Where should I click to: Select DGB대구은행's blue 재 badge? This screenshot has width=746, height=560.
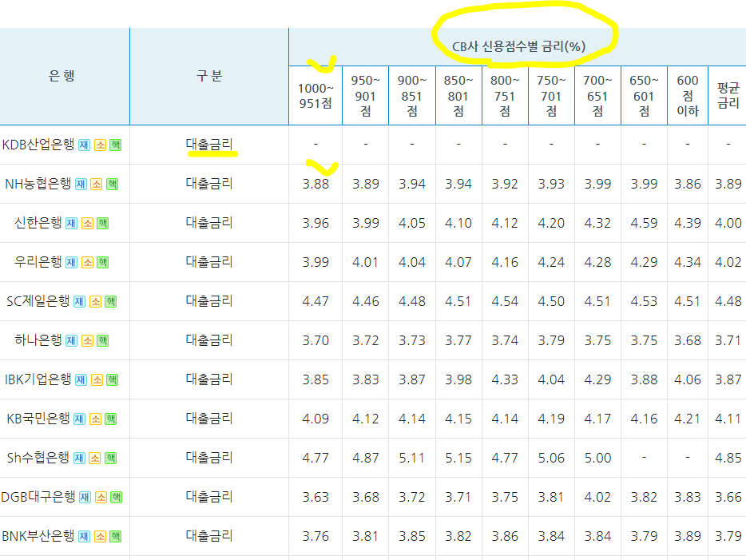[85, 497]
